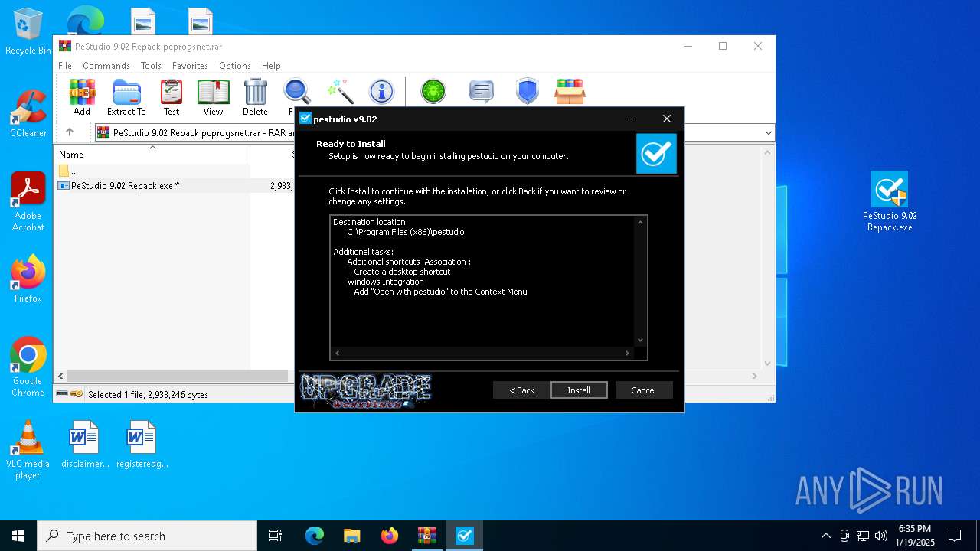Click the Wizard wand icon in WinRAR
Screen dimensions: 980x551
coord(340,92)
